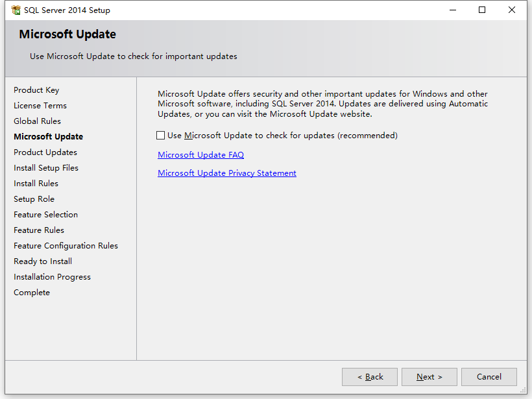Select Feature Configuration Rules step
The height and width of the screenshot is (399, 532).
point(66,246)
